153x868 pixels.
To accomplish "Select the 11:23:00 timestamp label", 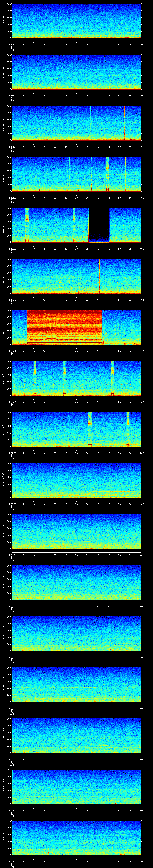I will click(x=12, y=504).
